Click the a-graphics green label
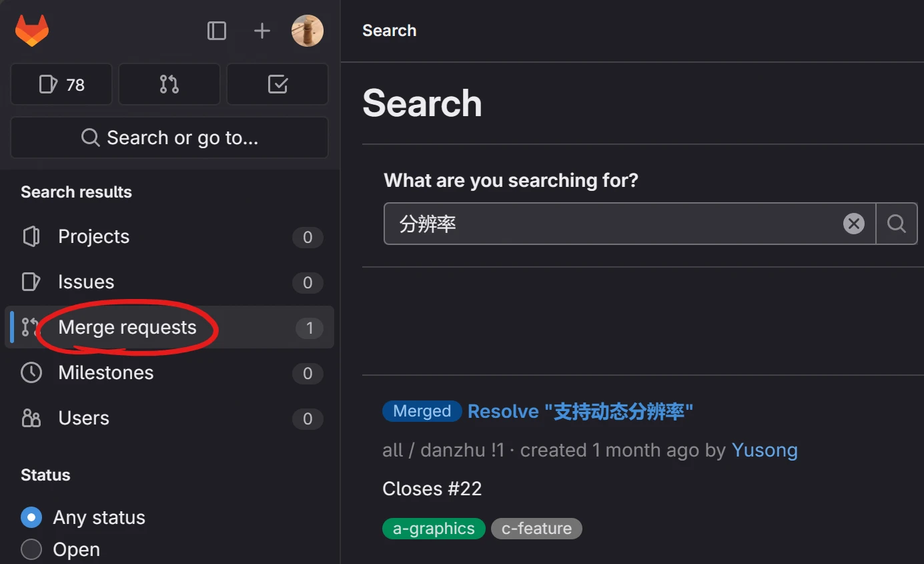The width and height of the screenshot is (924, 564). pyautogui.click(x=434, y=529)
